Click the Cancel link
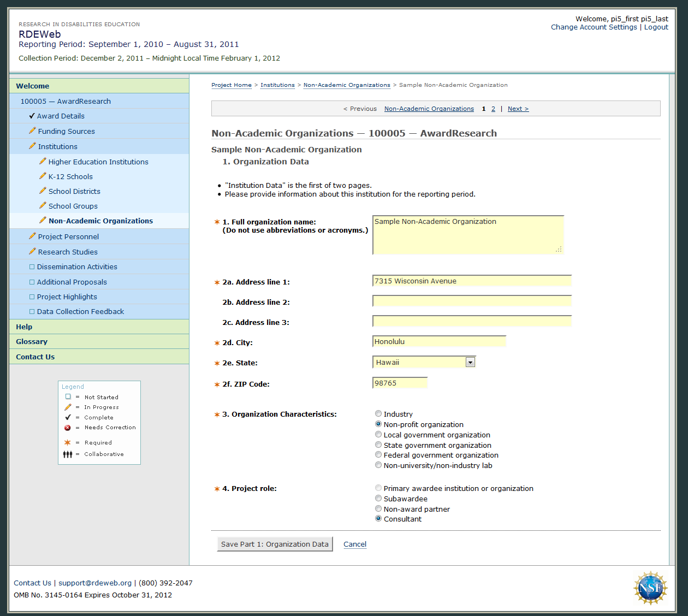Screen dimensions: 688x616 click(355, 544)
